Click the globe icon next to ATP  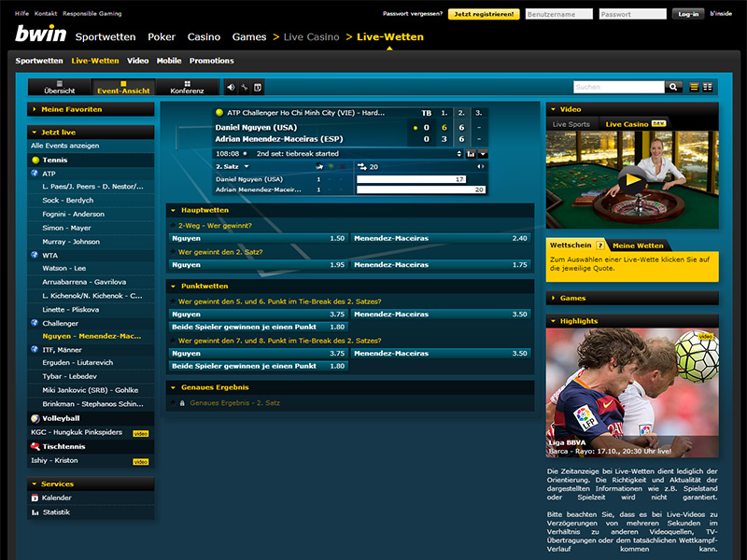click(35, 174)
